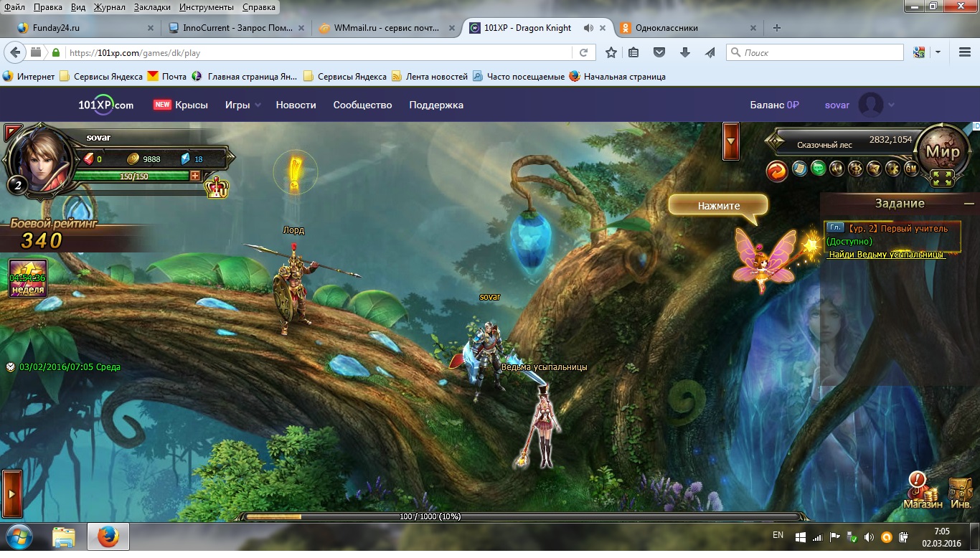Switch to the WMmail.ru tab
The height and width of the screenshot is (558, 980).
pyautogui.click(x=387, y=28)
